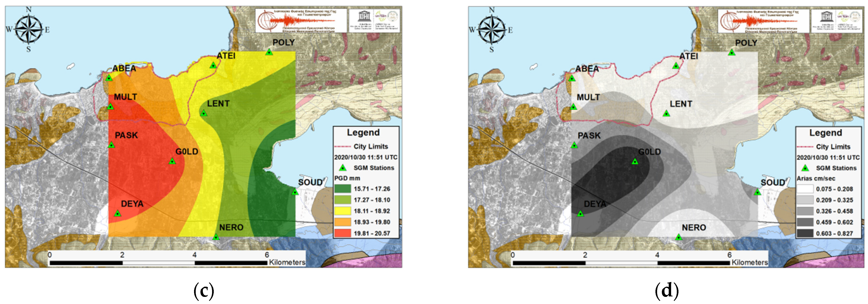Image resolution: width=868 pixels, height=304 pixels.
Task: Click the Legend title on the PGD map
Action: (x=363, y=132)
